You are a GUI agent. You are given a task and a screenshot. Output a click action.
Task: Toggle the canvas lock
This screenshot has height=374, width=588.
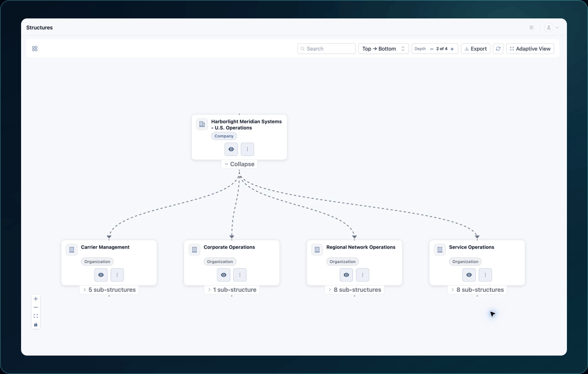(x=36, y=325)
